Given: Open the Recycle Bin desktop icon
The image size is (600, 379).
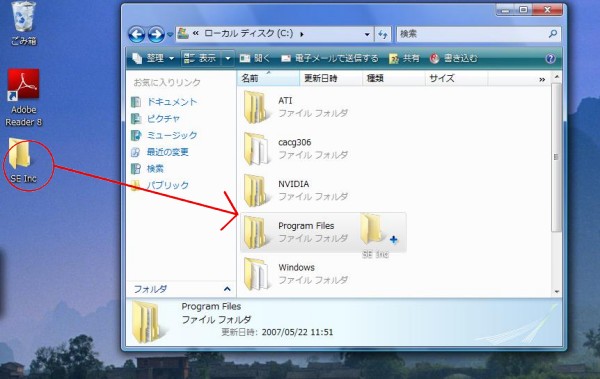Looking at the screenshot, I should (24, 23).
